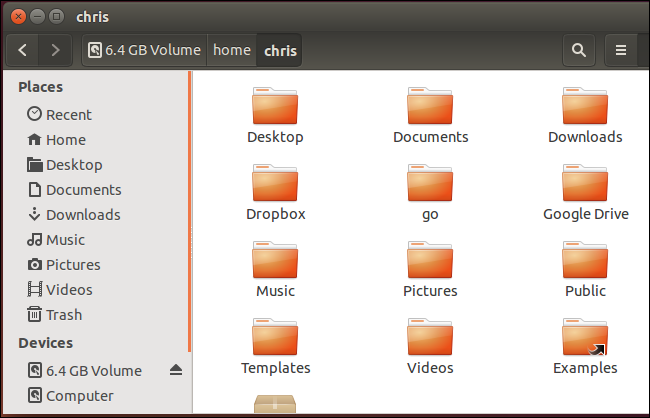Viewport: 650px width, 418px height.
Task: Select the chris path bar segment
Action: 280,51
